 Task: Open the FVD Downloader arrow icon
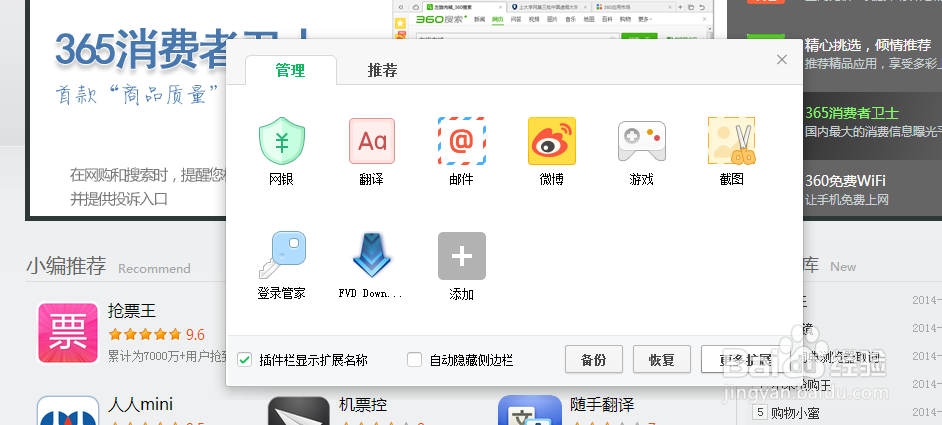pyautogui.click(x=371, y=255)
